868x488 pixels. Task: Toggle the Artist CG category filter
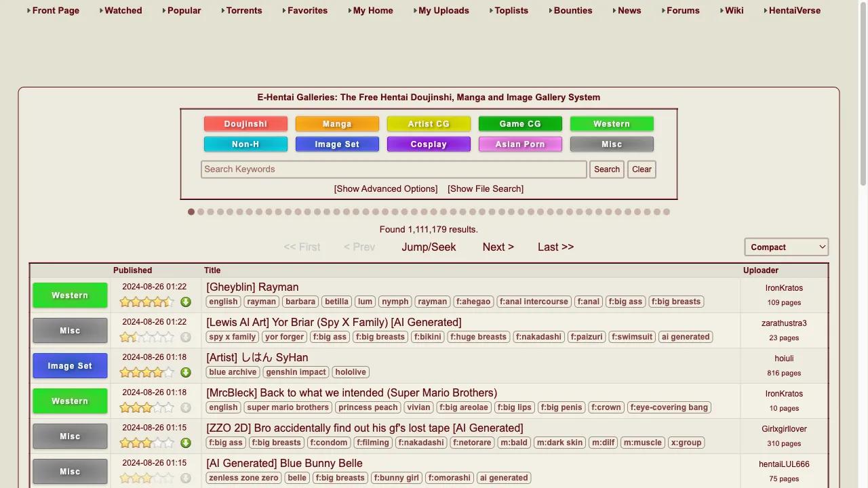tap(429, 124)
